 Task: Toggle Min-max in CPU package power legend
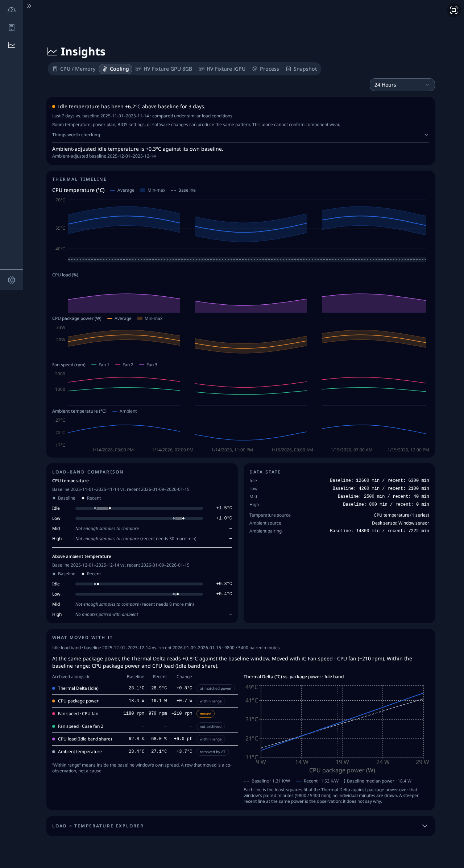(x=150, y=318)
